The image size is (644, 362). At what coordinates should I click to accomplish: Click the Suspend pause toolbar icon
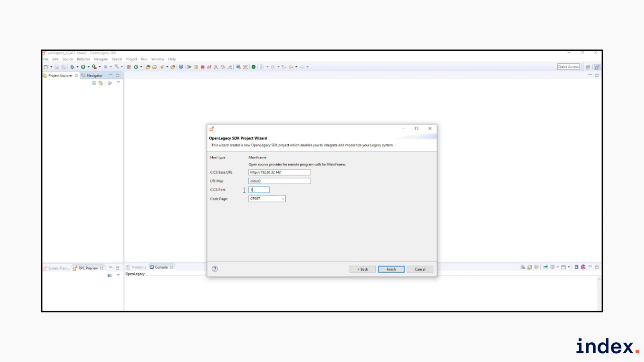point(196,67)
